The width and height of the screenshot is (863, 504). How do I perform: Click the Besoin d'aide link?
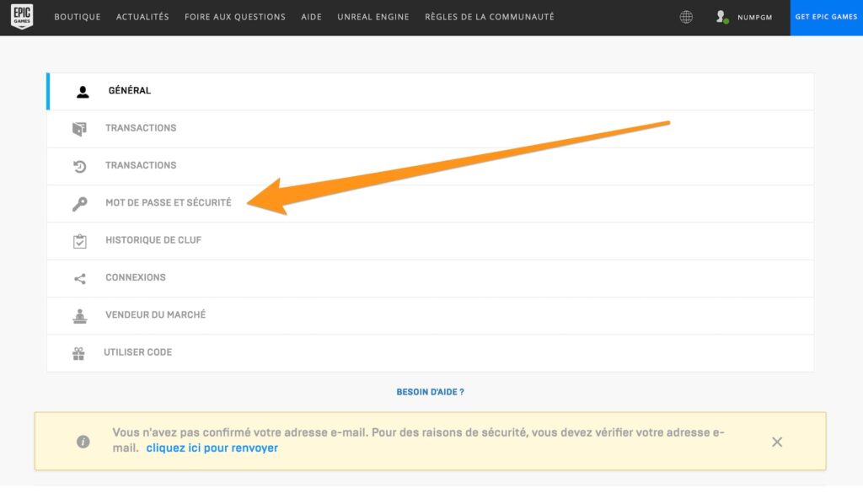pyautogui.click(x=430, y=392)
